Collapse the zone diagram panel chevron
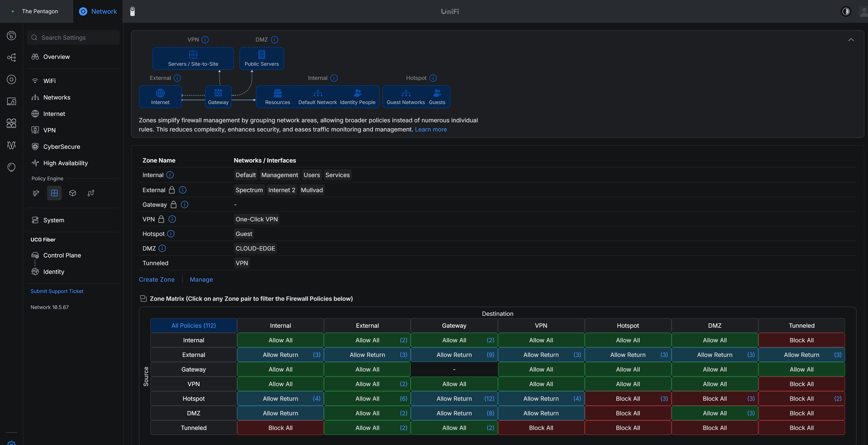This screenshot has width=868, height=445. (851, 40)
